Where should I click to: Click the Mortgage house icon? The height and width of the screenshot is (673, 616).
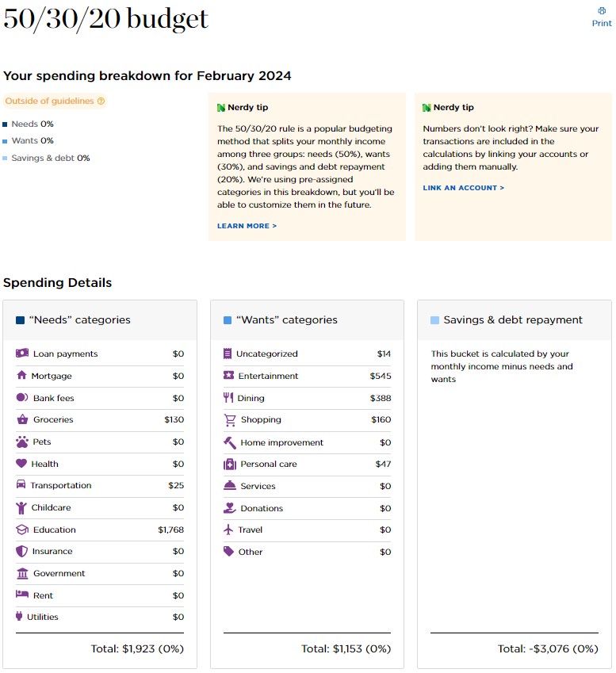point(21,376)
